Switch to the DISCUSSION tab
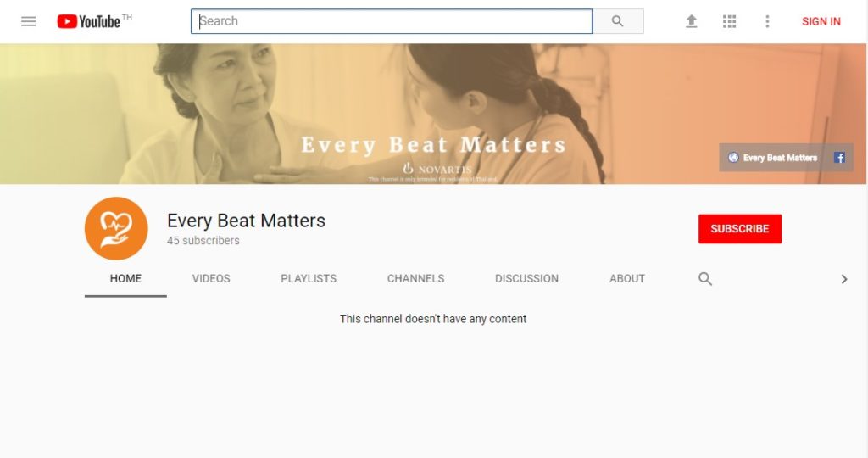 526,278
